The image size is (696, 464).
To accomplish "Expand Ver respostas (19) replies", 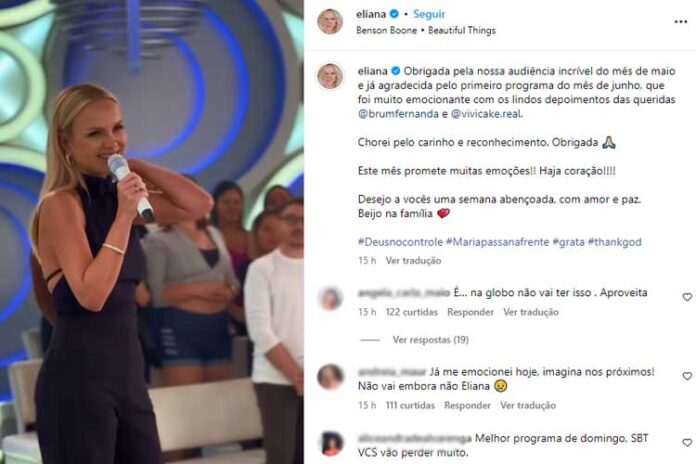I will click(x=431, y=340).
